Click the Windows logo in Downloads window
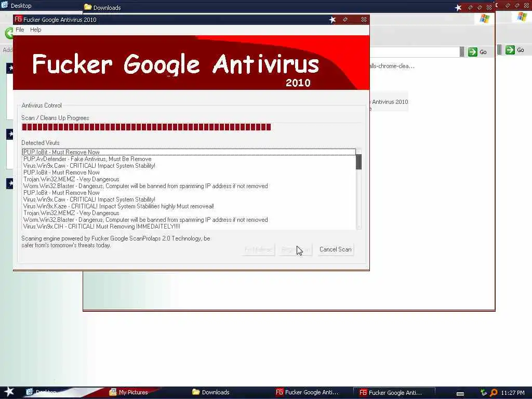This screenshot has width=532, height=399. [x=485, y=18]
